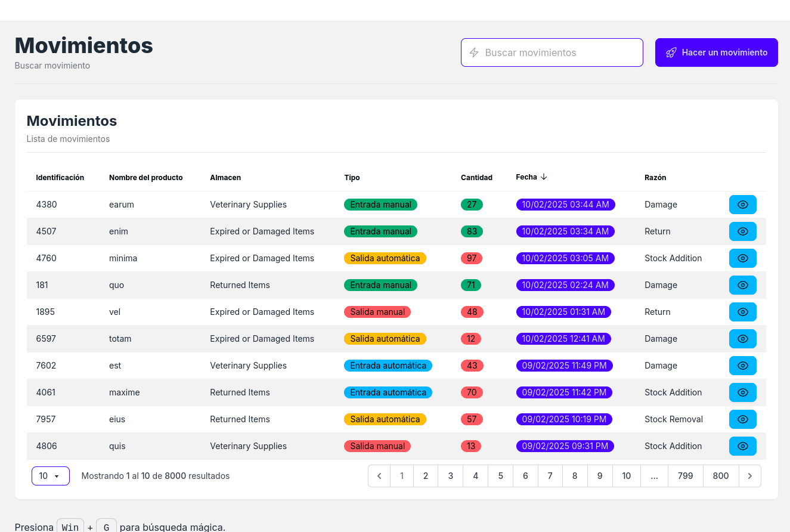790x532 pixels.
Task: Open the view eye button for movement 7602
Action: (742, 366)
